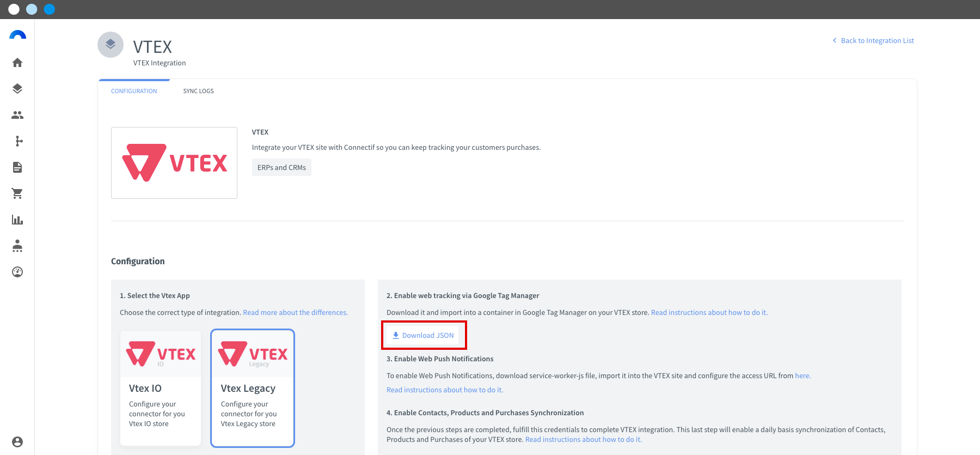Open the document icon in the sidebar

(x=17, y=167)
